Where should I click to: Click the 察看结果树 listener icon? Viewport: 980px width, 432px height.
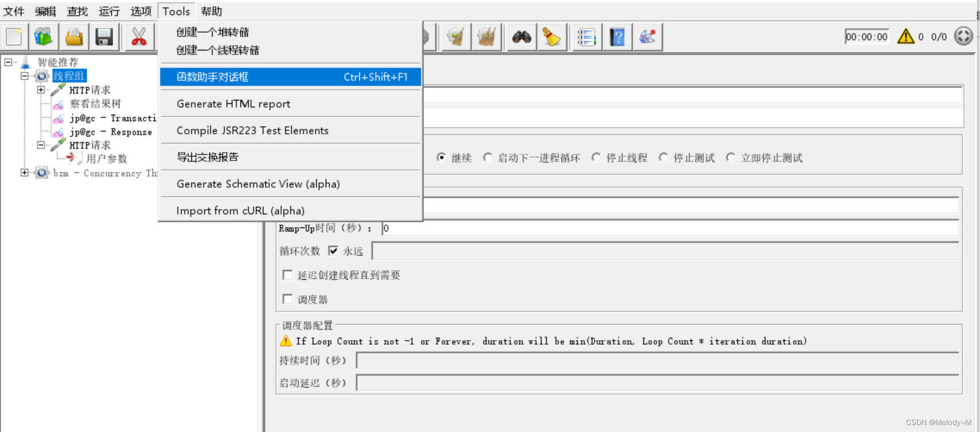click(x=59, y=104)
